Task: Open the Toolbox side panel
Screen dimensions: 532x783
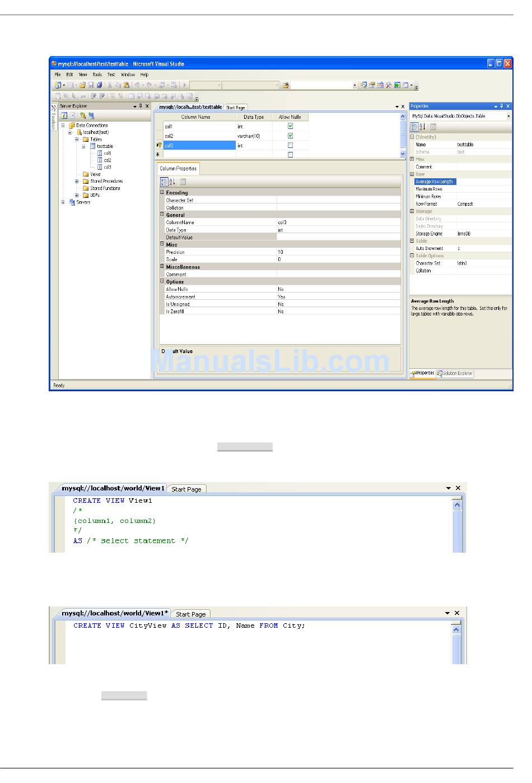Action: point(54,118)
